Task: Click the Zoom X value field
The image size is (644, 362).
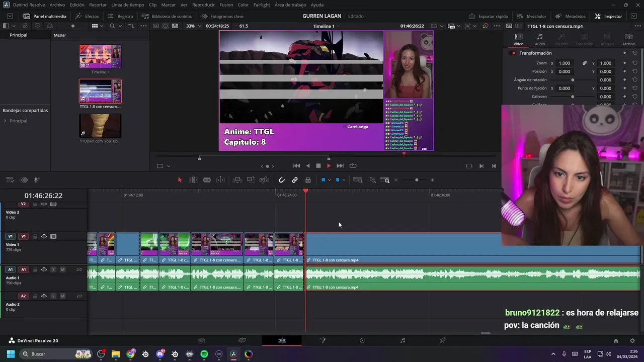Action: [565, 63]
